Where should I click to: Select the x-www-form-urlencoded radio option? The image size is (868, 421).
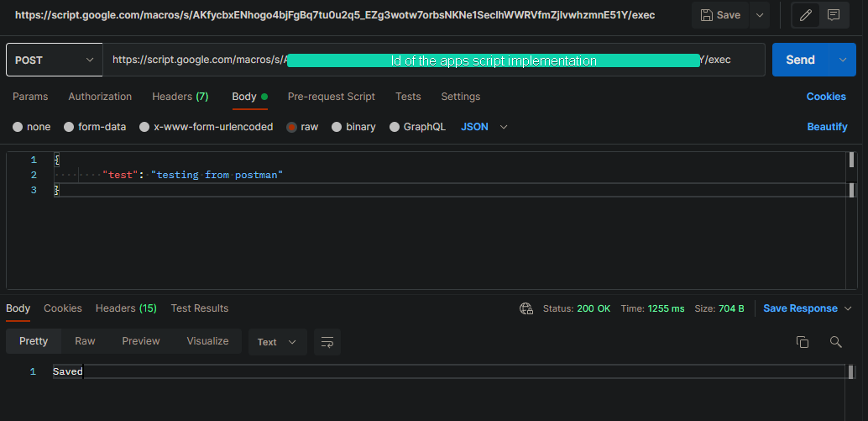(144, 127)
